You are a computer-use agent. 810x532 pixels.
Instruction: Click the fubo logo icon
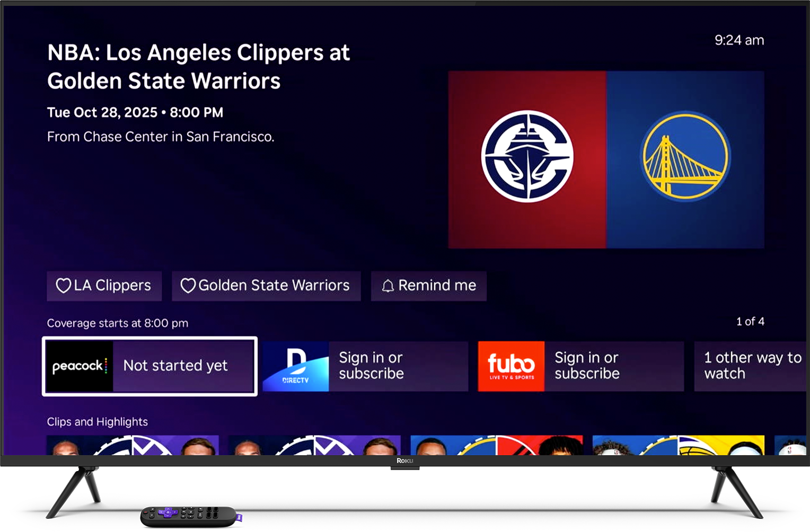[510, 366]
